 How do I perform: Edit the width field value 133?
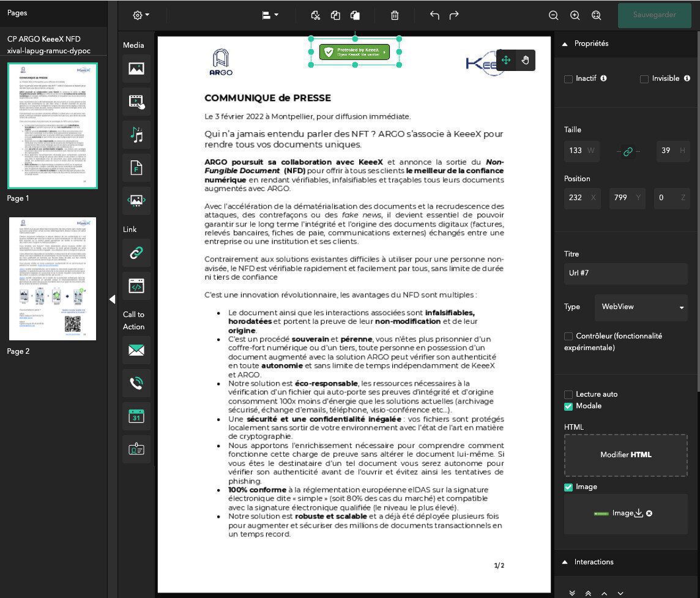click(582, 151)
